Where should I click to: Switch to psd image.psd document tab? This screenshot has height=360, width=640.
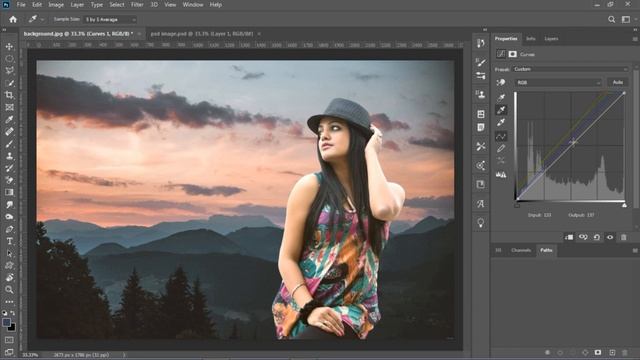click(202, 34)
